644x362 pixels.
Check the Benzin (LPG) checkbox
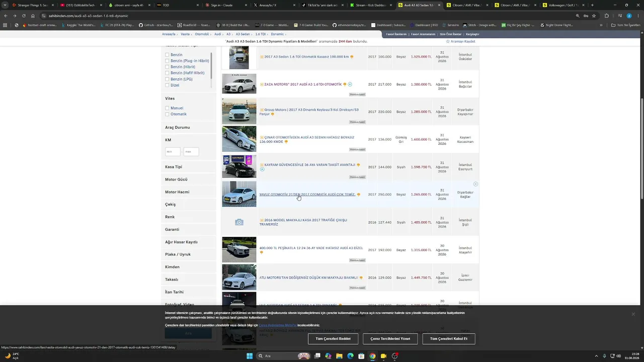pyautogui.click(x=167, y=79)
